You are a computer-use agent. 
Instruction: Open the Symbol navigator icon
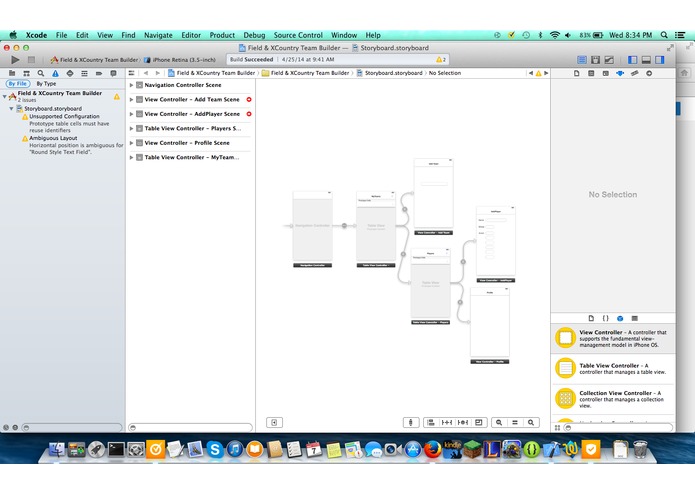pyautogui.click(x=27, y=73)
